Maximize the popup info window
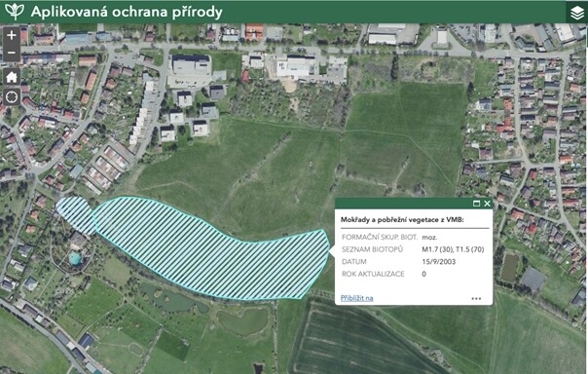588x374 pixels. point(476,204)
